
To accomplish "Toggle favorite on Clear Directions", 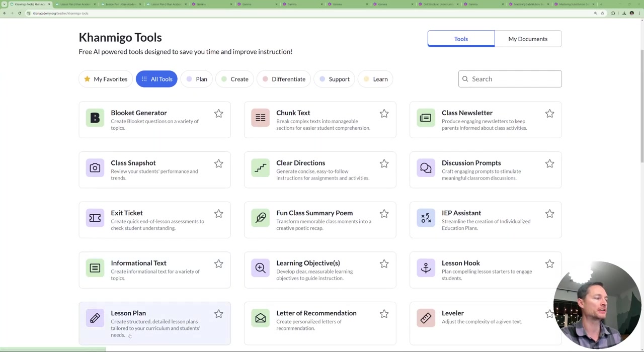I will (x=384, y=164).
